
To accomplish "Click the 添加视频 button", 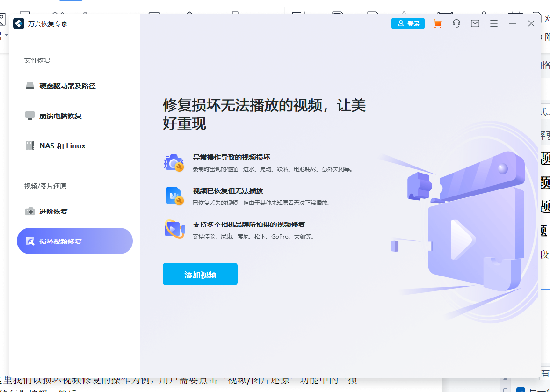I will (200, 274).
